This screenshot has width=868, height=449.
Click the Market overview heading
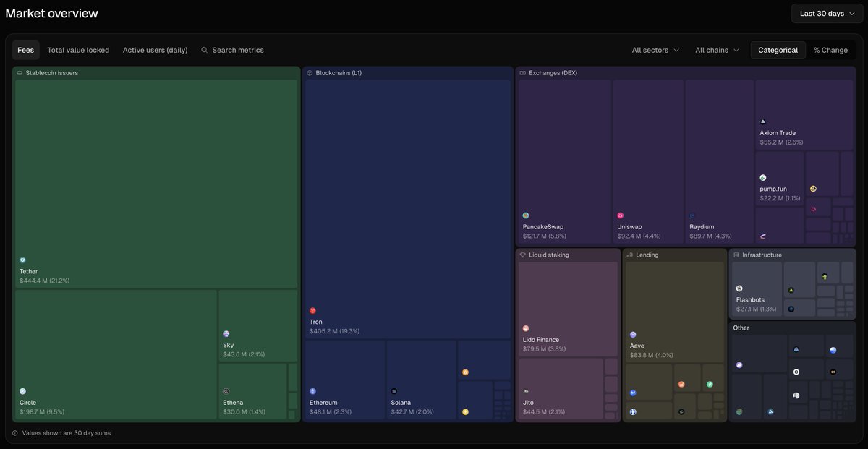coord(51,13)
